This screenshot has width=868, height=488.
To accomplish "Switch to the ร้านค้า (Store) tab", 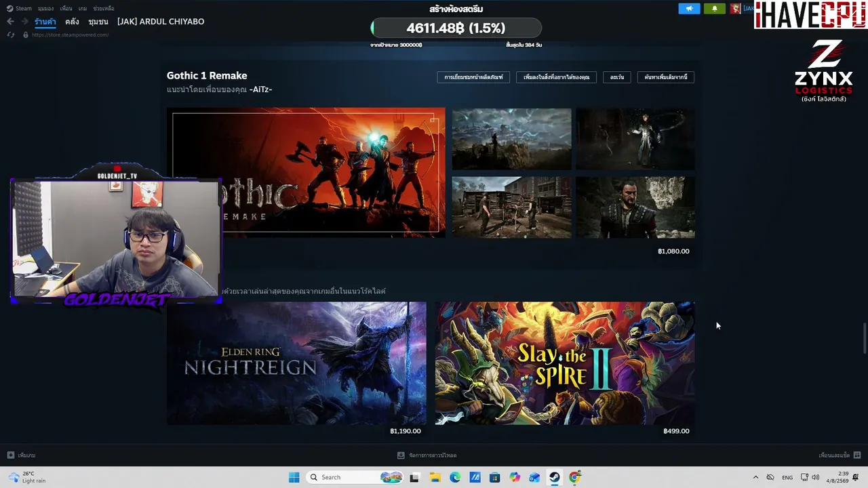I will click(45, 22).
